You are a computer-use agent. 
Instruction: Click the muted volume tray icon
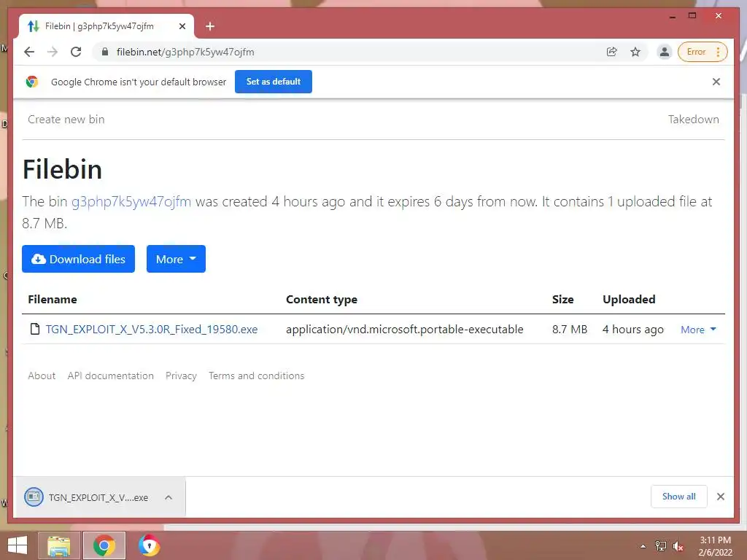click(678, 546)
